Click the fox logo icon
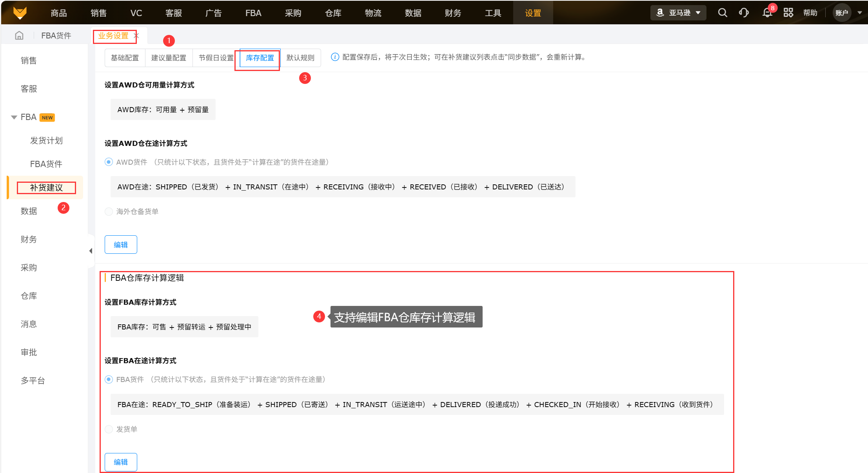This screenshot has width=868, height=473. tap(20, 13)
